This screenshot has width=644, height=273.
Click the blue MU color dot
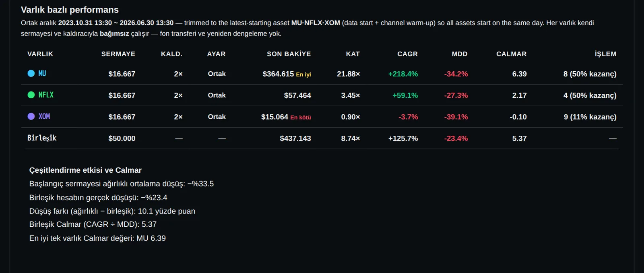pyautogui.click(x=31, y=73)
